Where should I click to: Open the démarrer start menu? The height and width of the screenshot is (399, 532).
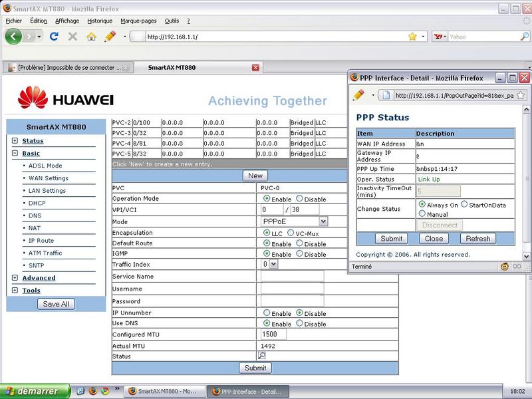35,391
